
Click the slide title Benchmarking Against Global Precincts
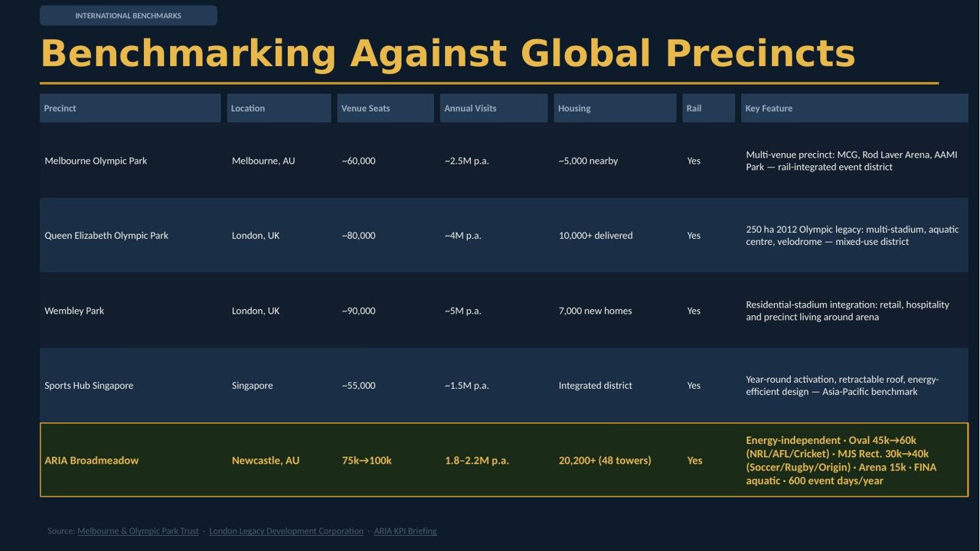tap(448, 54)
